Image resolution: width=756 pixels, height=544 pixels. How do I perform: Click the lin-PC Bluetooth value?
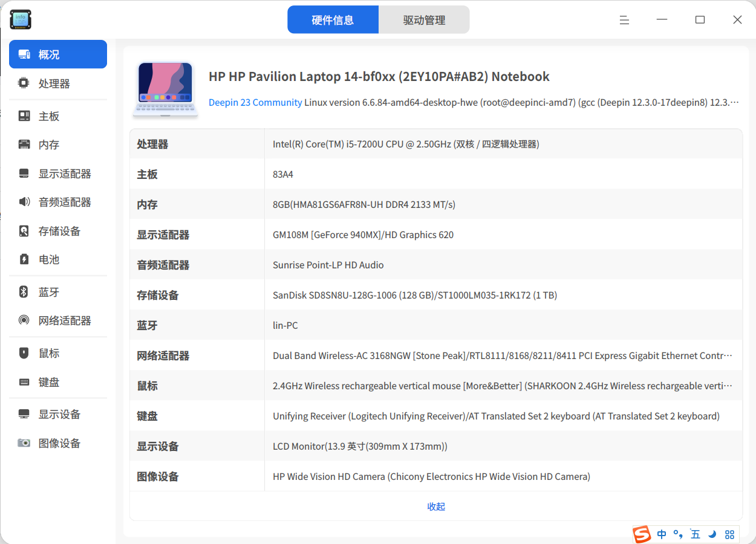pos(285,325)
